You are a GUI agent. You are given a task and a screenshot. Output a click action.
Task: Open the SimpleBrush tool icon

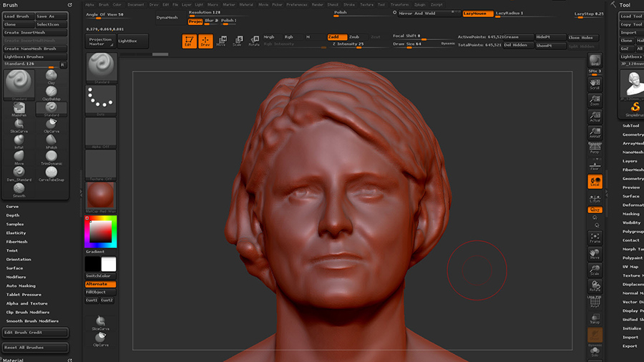635,109
